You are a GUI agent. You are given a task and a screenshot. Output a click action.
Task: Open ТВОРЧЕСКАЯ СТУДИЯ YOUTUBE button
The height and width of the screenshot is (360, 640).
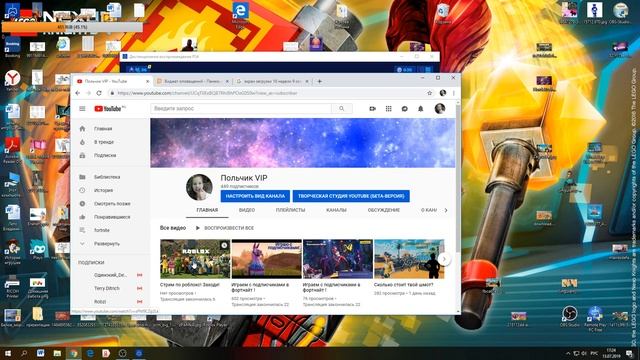click(x=351, y=196)
